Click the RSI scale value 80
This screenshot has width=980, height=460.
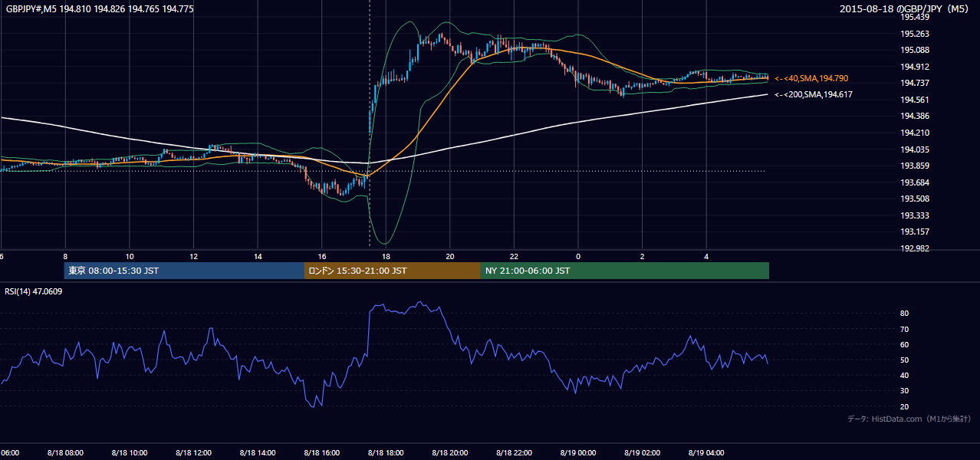click(x=905, y=314)
